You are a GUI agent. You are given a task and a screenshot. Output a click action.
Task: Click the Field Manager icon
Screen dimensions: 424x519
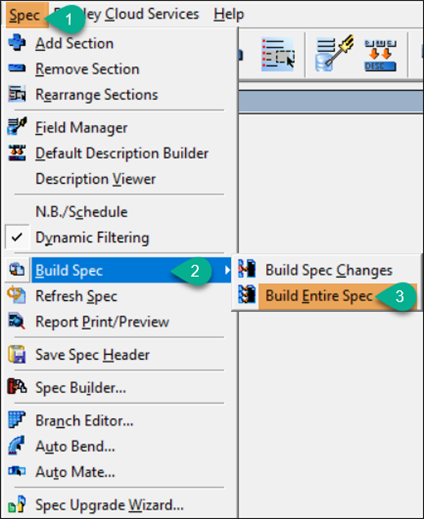[x=17, y=126]
